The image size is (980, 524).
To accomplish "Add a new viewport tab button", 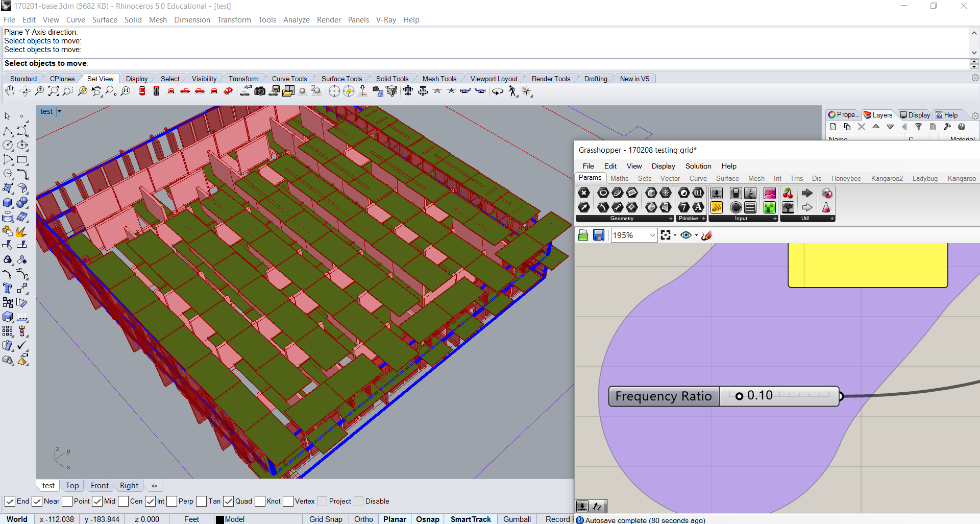I will coord(154,486).
